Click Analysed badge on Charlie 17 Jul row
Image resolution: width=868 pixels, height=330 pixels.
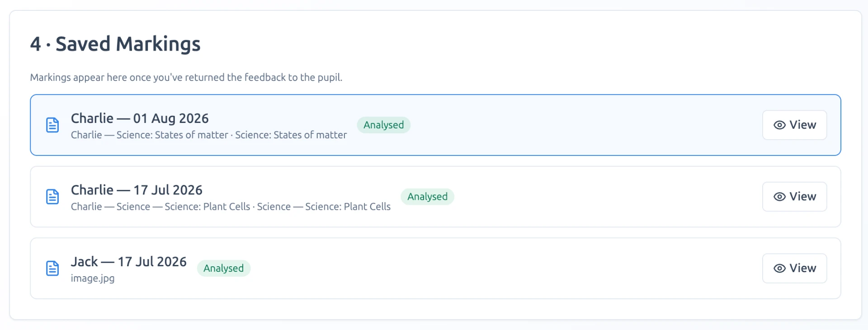click(x=427, y=197)
